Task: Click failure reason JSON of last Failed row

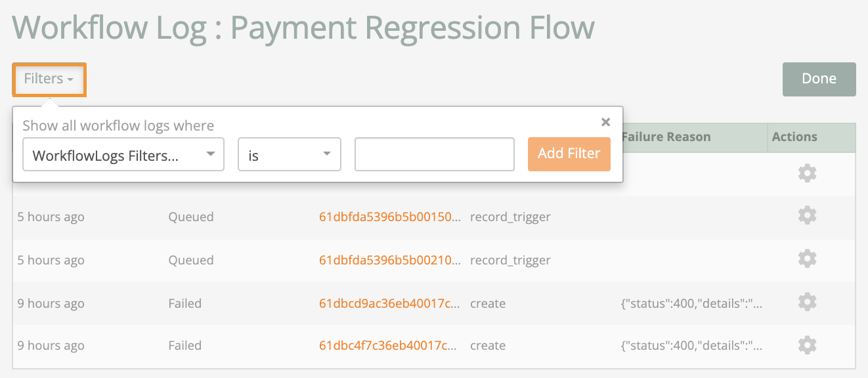Action: 691,345
